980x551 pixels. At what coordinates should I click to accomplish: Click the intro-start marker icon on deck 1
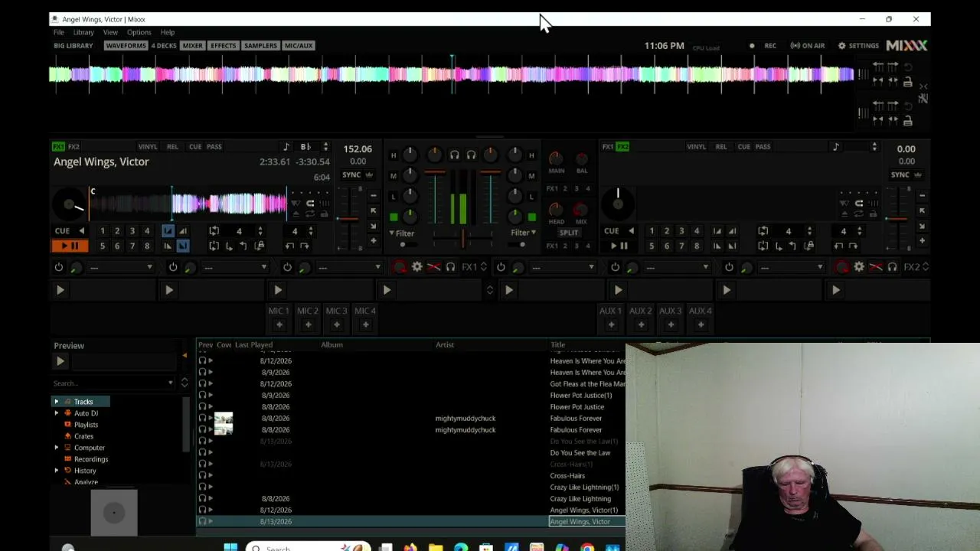[x=168, y=230]
